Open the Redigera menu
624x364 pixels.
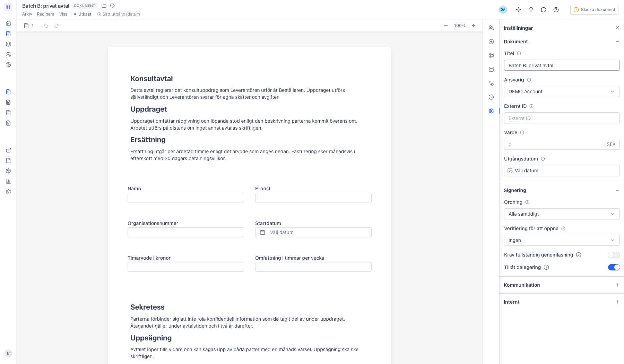click(46, 14)
